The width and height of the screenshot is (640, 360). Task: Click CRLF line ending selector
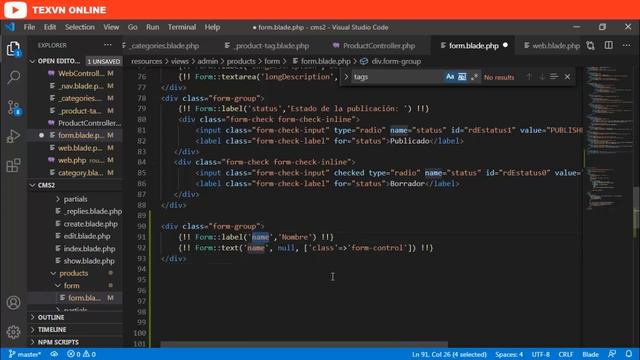click(566, 354)
